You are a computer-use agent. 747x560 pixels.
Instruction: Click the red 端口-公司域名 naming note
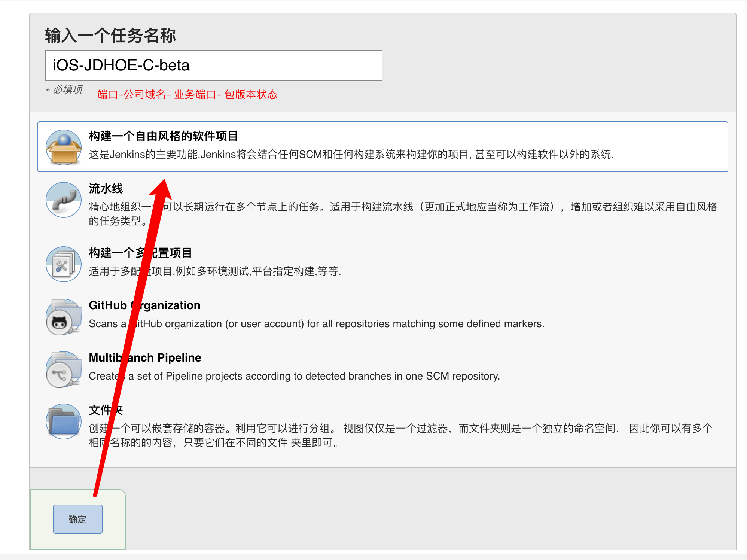(x=187, y=94)
